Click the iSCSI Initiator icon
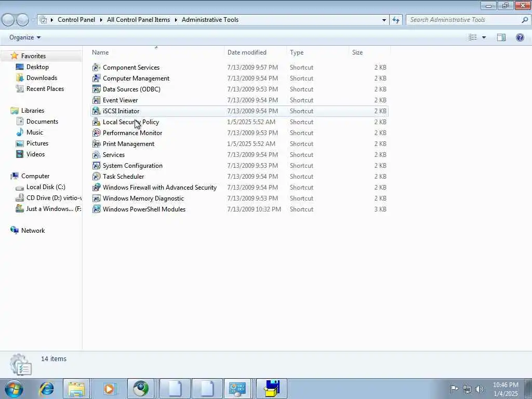Image resolution: width=532 pixels, height=399 pixels. coord(96,111)
